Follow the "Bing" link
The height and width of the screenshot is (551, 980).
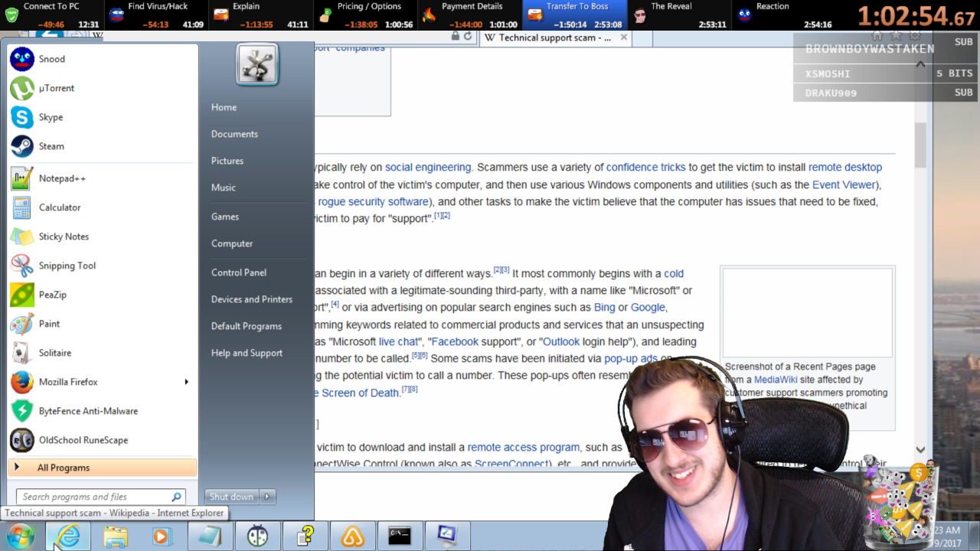(x=604, y=308)
